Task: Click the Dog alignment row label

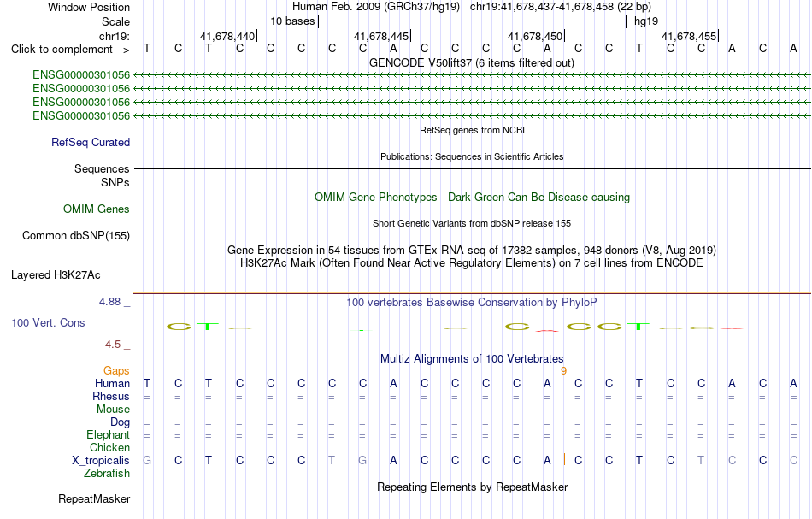Action: click(x=120, y=422)
